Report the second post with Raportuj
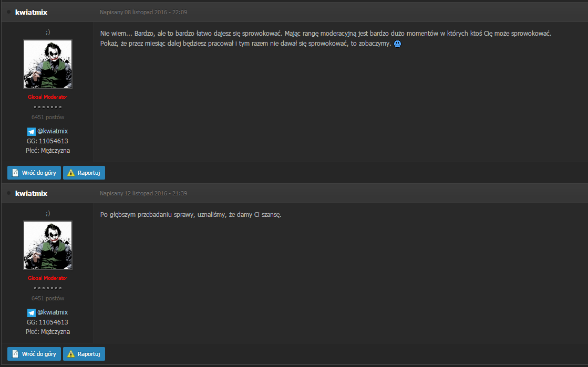The width and height of the screenshot is (588, 367). pos(84,354)
